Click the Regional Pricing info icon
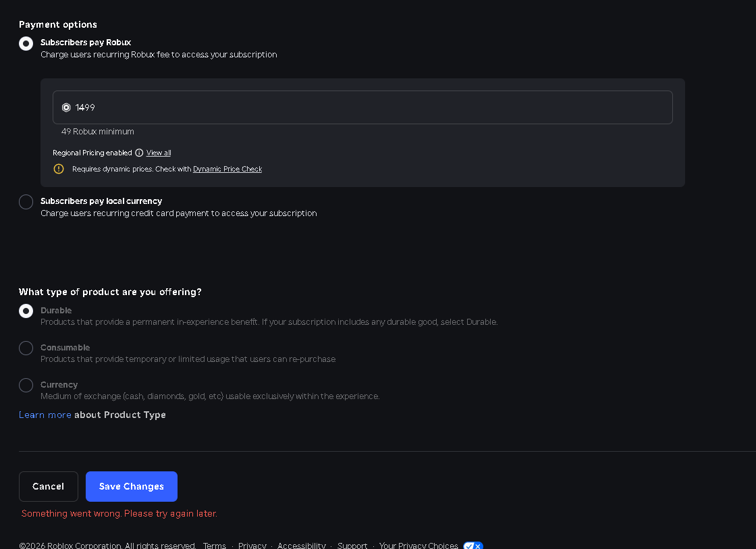Viewport: 756px width, 549px height. 139,153
